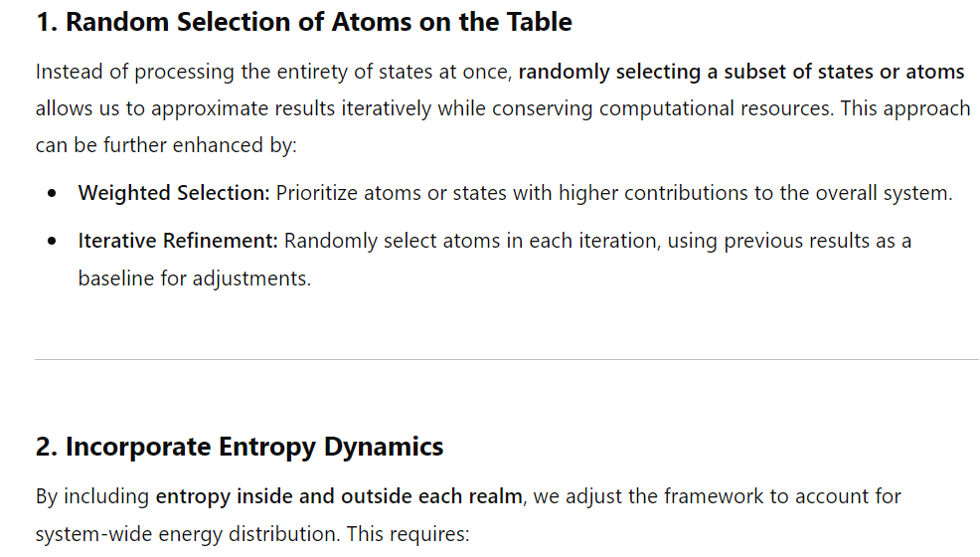Click the text "baseline for adjustments."
The width and height of the screenshot is (980, 557).
click(x=195, y=278)
